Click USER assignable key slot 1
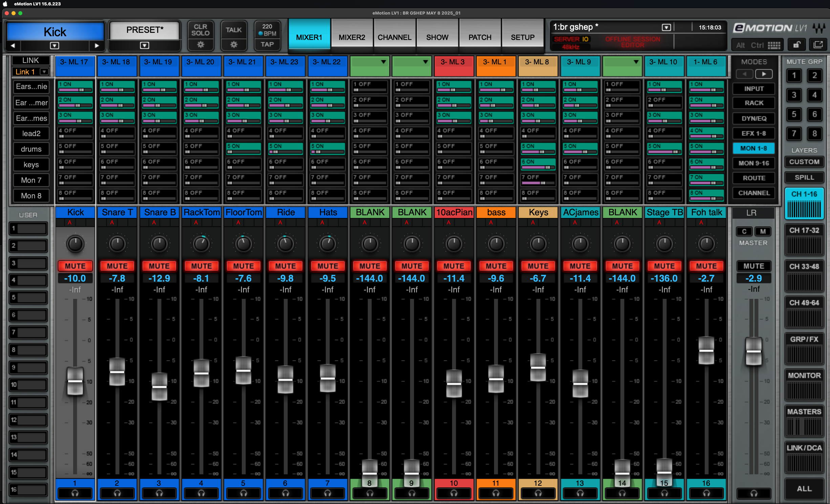 pos(28,228)
